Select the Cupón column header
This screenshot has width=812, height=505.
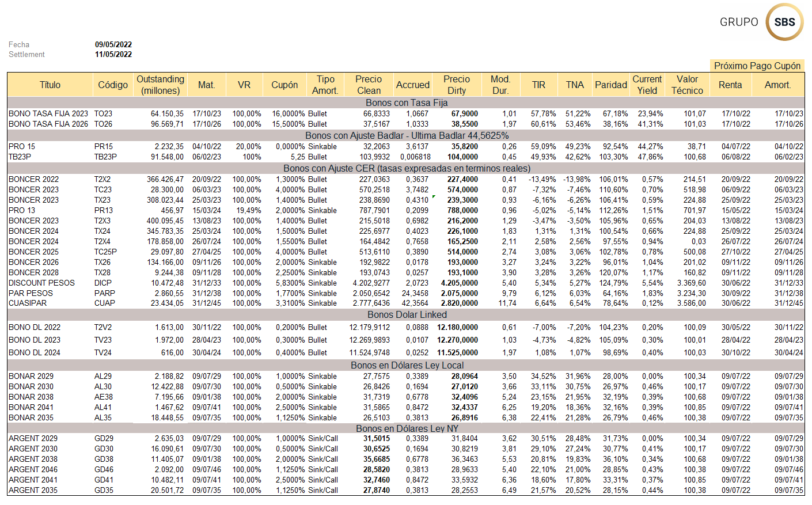click(284, 85)
